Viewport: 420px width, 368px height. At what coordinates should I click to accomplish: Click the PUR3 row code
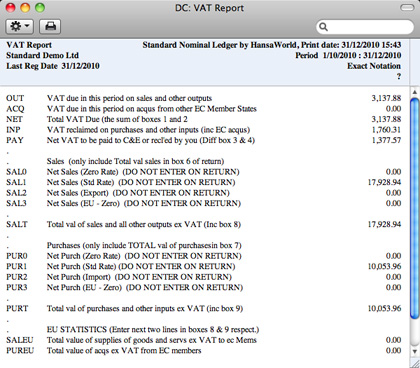point(17,287)
